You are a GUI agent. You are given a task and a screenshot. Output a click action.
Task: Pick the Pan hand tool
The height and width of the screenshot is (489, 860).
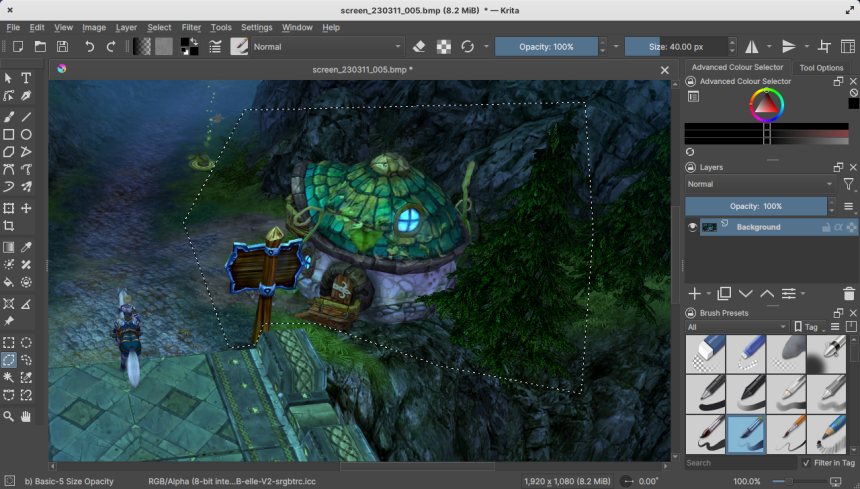coord(27,416)
